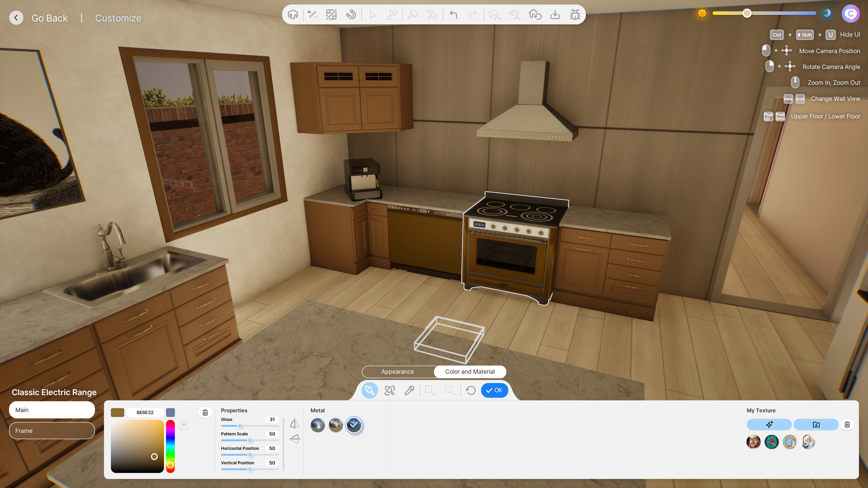Toggle the magnet snap icon
The image size is (868, 488).
point(351,14)
